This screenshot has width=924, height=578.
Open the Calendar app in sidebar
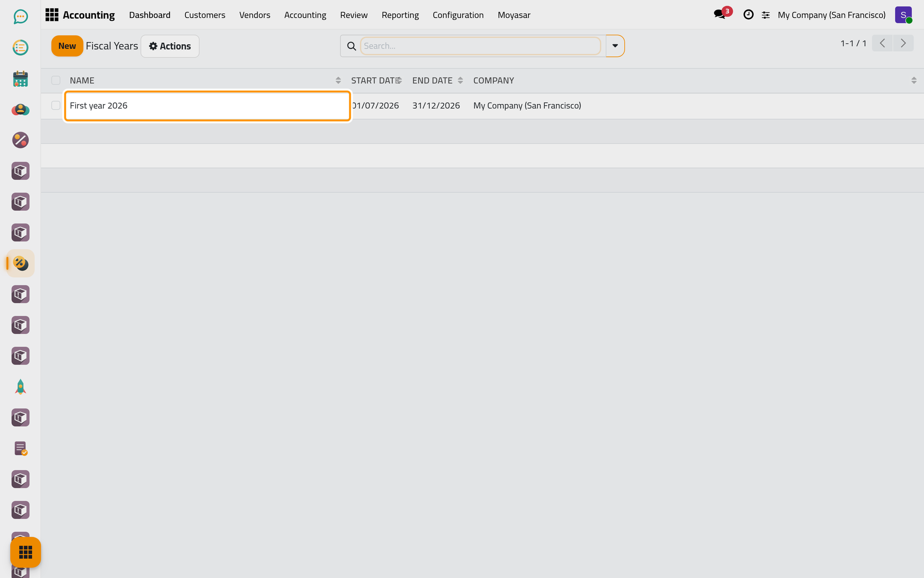pos(20,79)
